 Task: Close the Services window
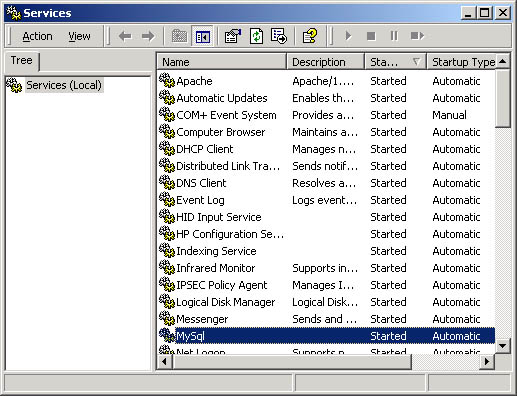click(x=503, y=13)
